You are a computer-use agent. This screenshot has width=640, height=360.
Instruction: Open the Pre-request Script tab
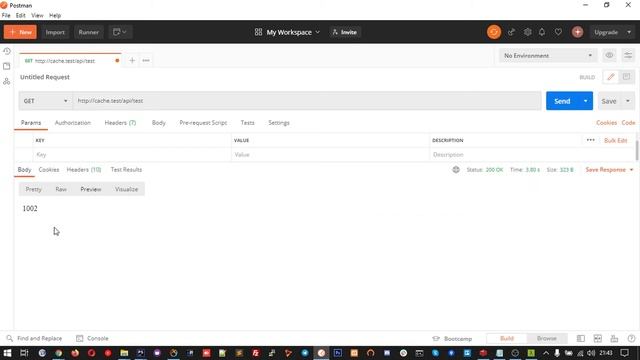pos(203,122)
